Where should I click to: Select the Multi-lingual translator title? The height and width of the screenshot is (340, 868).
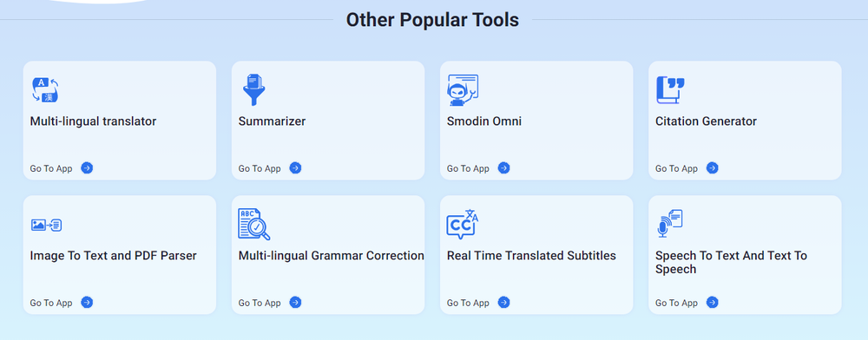tap(93, 121)
